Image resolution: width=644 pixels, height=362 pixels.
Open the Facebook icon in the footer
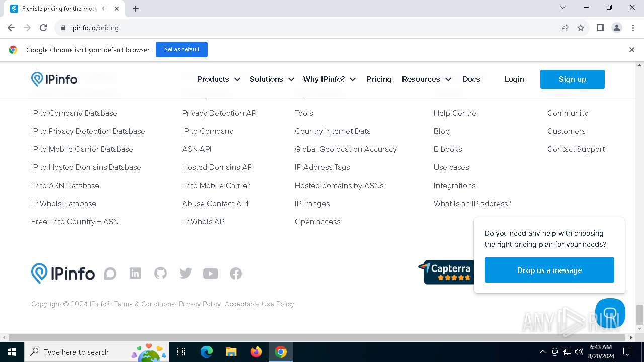click(x=236, y=274)
